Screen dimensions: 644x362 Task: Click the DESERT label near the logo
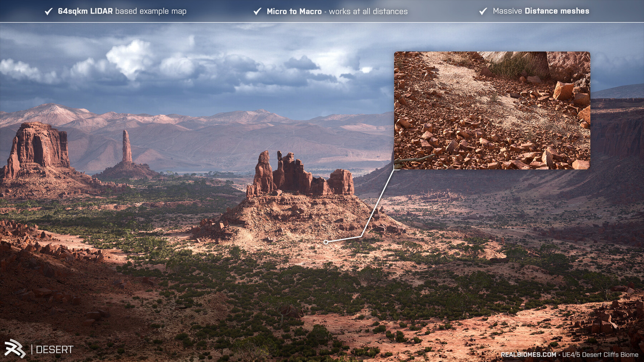click(x=54, y=350)
